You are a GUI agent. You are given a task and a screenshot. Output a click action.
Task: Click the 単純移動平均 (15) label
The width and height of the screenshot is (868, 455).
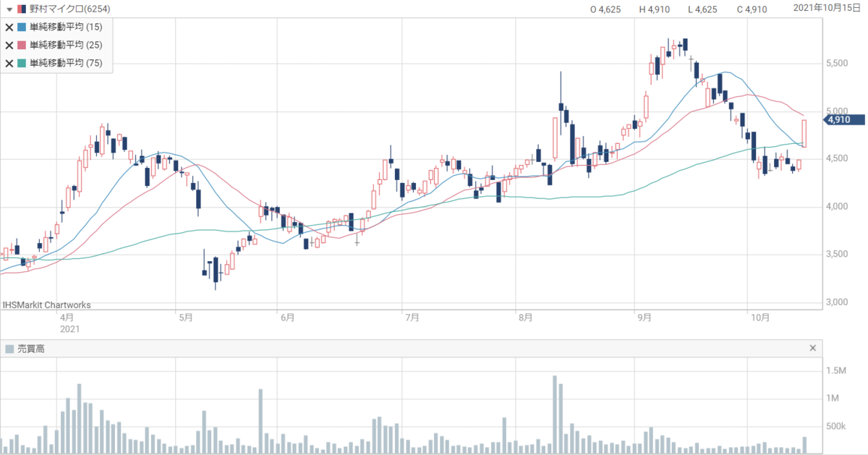click(x=66, y=27)
